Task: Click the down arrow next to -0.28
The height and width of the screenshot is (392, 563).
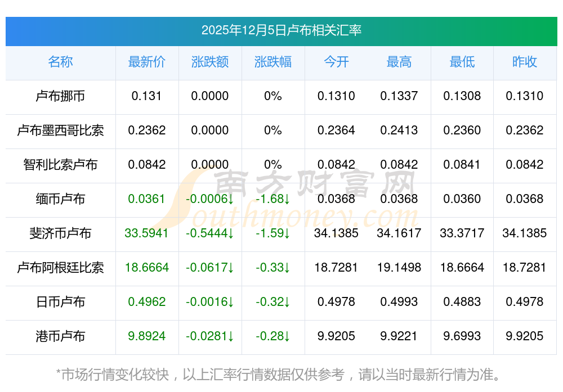Action: coord(287,336)
